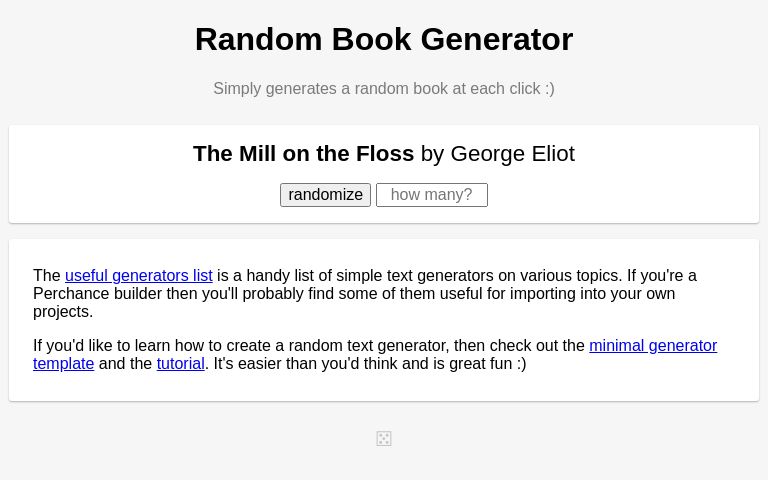The image size is (768, 480).
Task: Click the dice icon at page bottom
Action: click(384, 439)
